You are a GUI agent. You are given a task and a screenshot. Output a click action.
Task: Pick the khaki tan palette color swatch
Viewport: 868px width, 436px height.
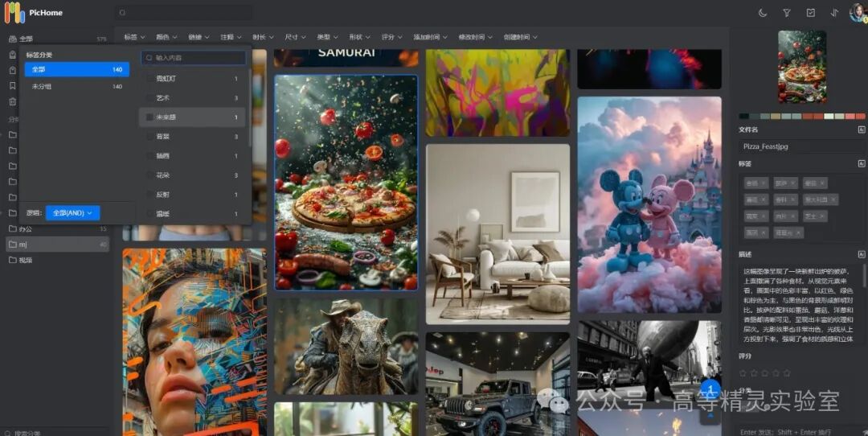point(776,117)
